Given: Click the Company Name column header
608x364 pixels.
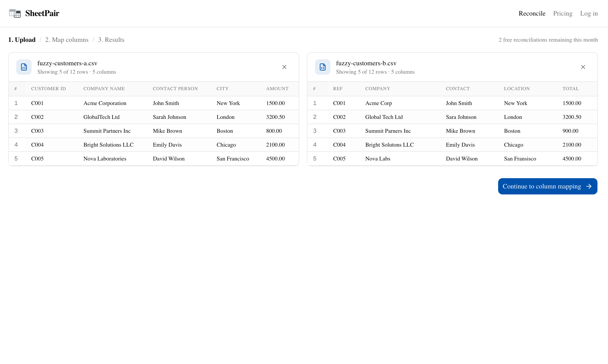Looking at the screenshot, I should pos(104,88).
